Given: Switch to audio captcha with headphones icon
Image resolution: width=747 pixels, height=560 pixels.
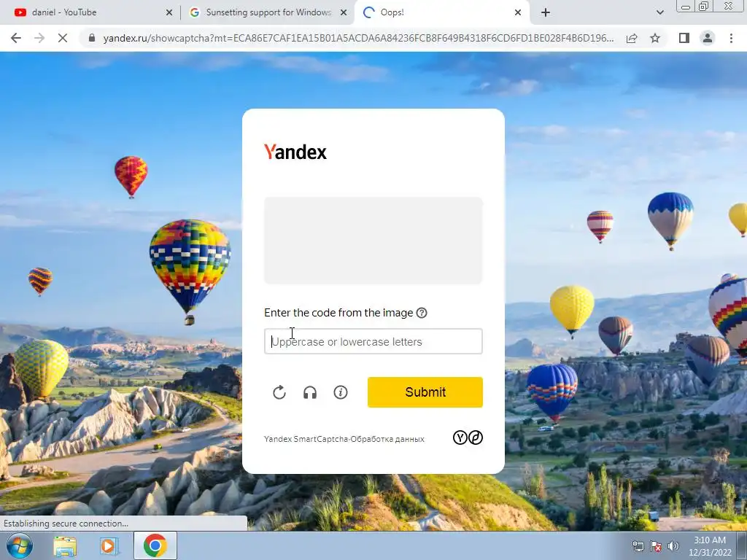Looking at the screenshot, I should 310,392.
